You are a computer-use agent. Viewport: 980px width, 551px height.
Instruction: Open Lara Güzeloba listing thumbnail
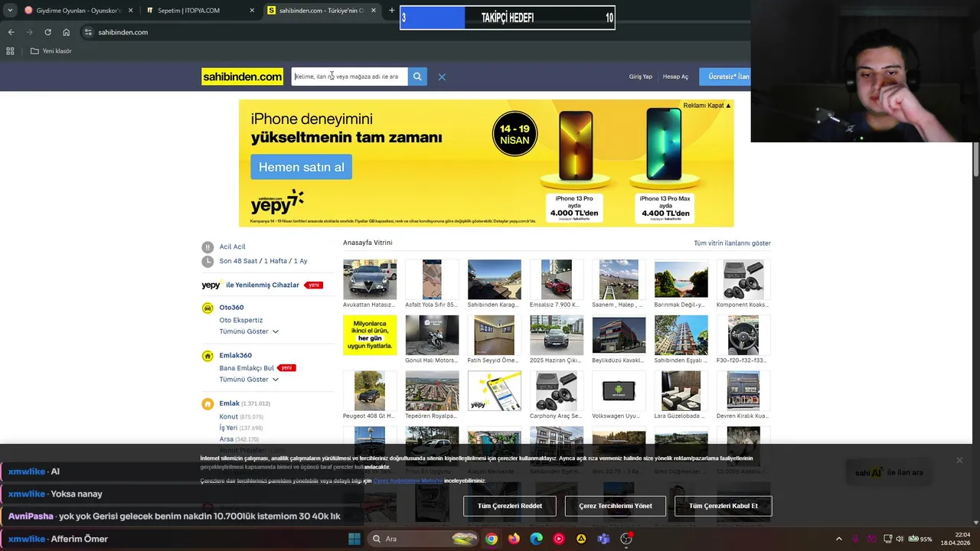681,391
